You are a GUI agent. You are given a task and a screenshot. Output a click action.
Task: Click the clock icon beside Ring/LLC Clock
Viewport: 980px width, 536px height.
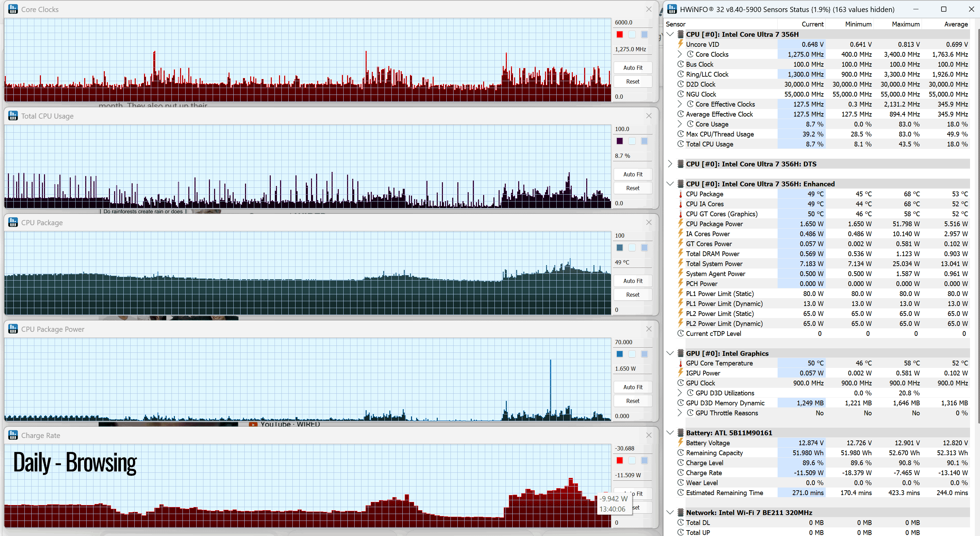[681, 74]
